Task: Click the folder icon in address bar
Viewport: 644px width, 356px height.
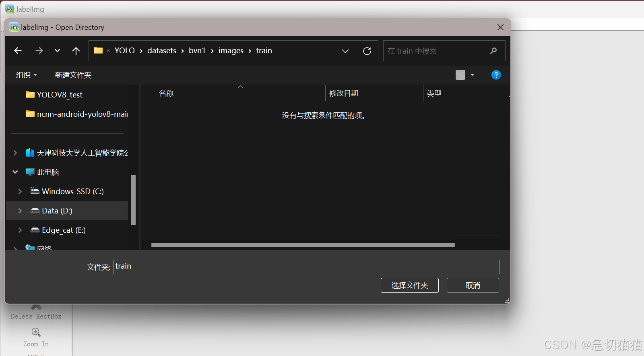Action: click(98, 50)
